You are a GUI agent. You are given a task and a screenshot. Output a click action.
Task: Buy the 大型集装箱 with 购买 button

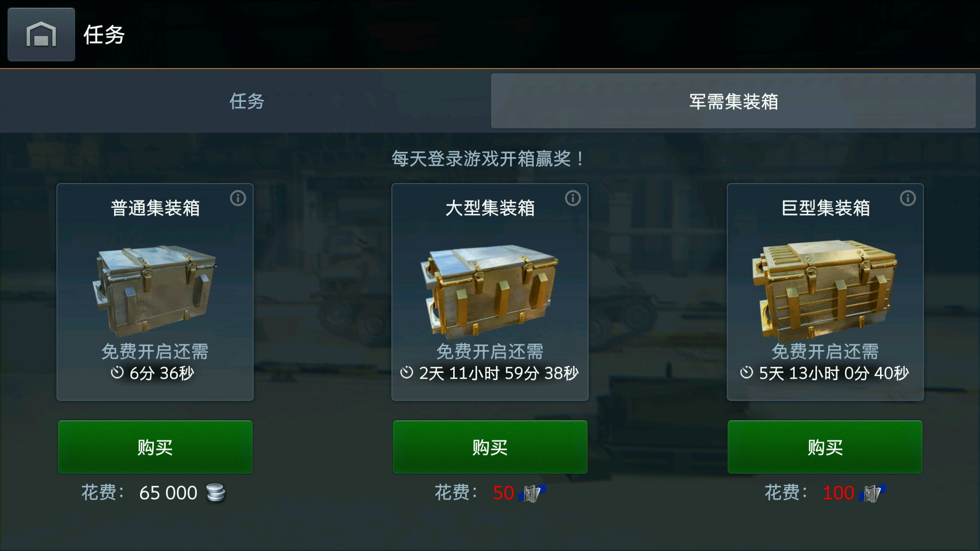tap(490, 447)
